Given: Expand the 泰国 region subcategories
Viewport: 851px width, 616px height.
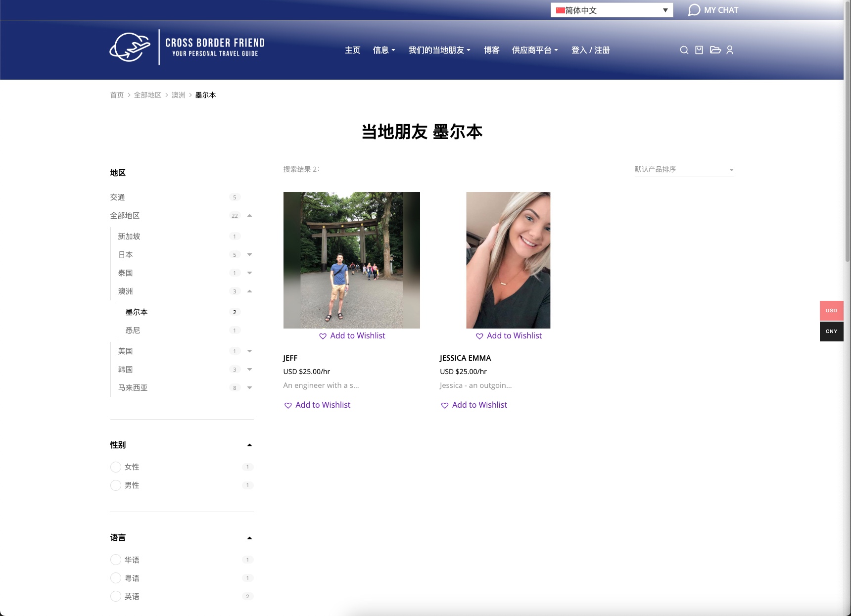Looking at the screenshot, I should [x=249, y=273].
